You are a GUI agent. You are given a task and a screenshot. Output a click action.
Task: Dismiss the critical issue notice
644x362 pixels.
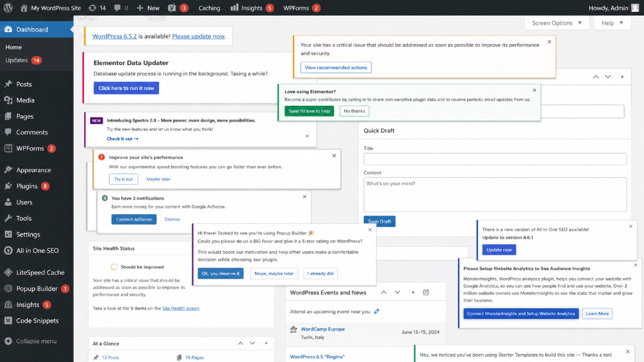pyautogui.click(x=549, y=42)
